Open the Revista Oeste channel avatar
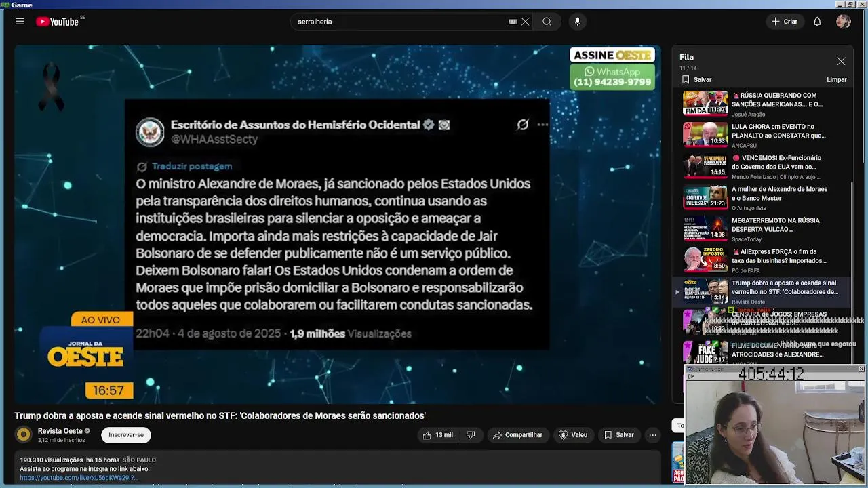 point(24,435)
